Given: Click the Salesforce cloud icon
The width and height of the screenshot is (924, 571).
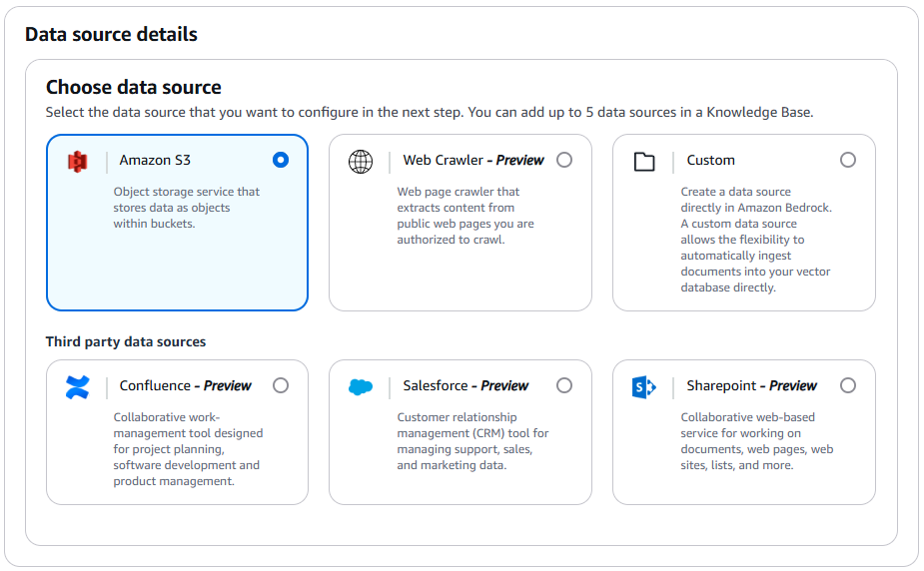Looking at the screenshot, I should click(361, 387).
